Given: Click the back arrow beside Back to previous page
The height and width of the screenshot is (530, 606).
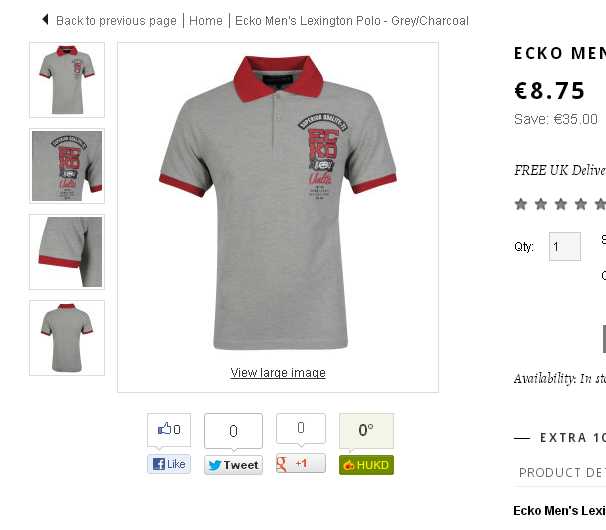Looking at the screenshot, I should click(45, 19).
